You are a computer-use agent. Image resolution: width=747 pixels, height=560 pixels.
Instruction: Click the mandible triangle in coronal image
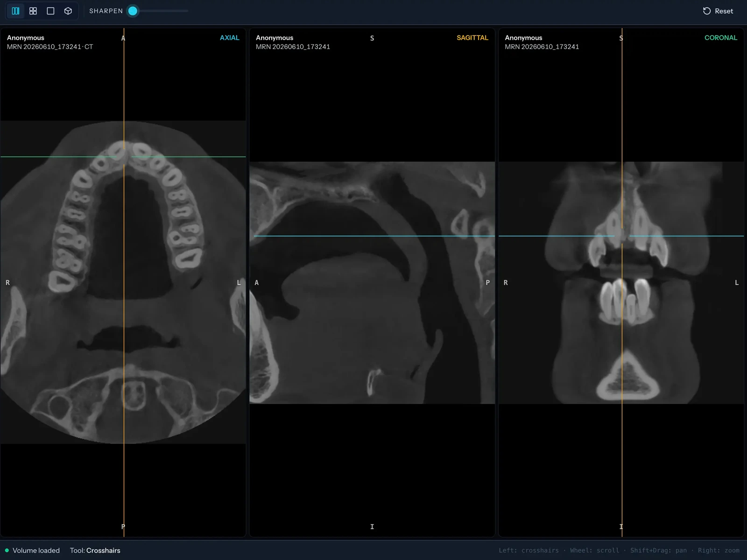click(628, 377)
